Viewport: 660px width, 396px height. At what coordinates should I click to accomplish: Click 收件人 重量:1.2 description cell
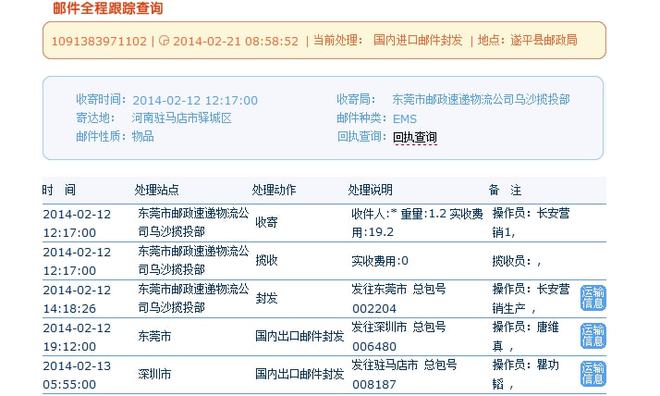coord(417,223)
